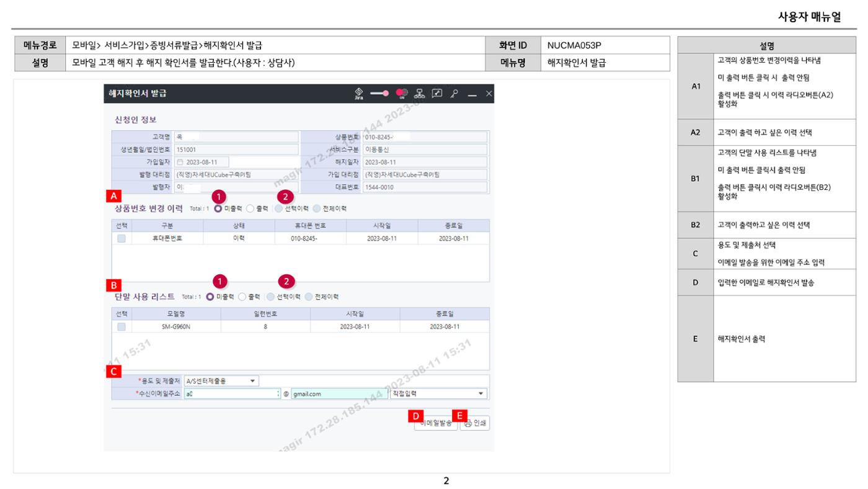
Task: Click the 상품번호 field
Action: (x=425, y=137)
